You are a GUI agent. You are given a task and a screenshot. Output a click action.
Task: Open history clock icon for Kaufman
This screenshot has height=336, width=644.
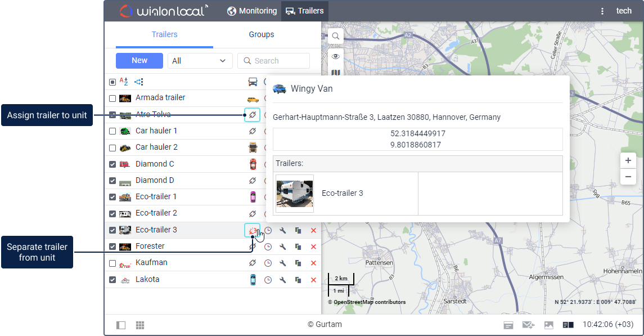tap(268, 263)
